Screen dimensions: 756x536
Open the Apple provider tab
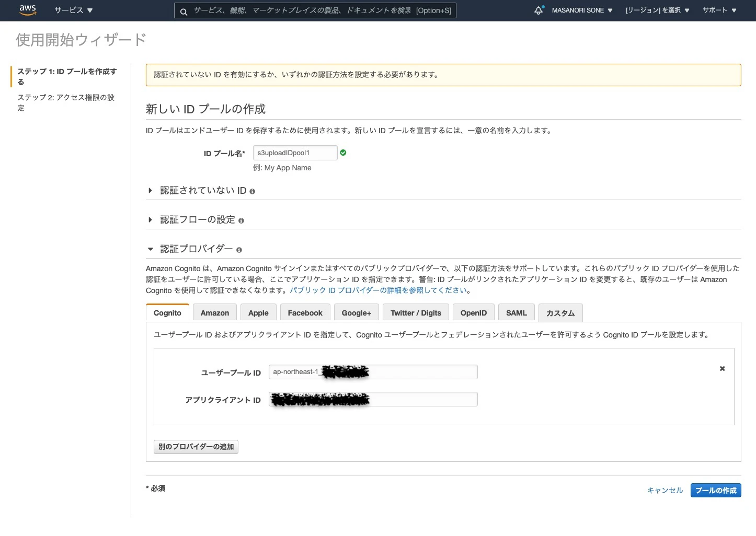coord(258,312)
